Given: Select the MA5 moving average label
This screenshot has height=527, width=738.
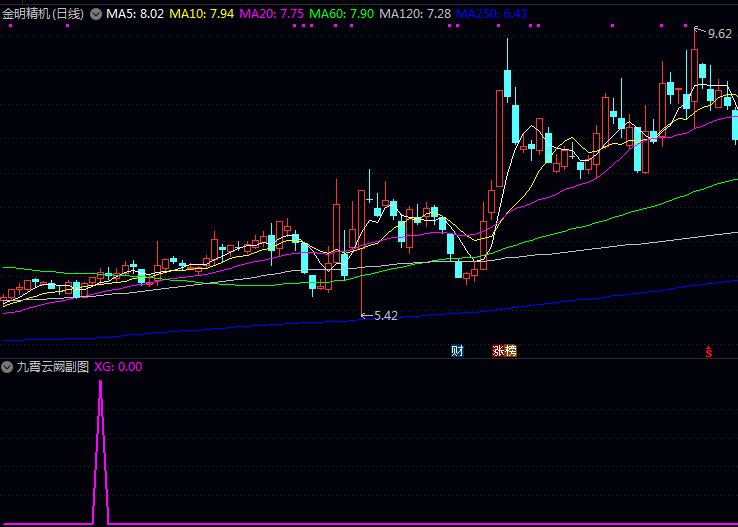Looking at the screenshot, I should 135,14.
